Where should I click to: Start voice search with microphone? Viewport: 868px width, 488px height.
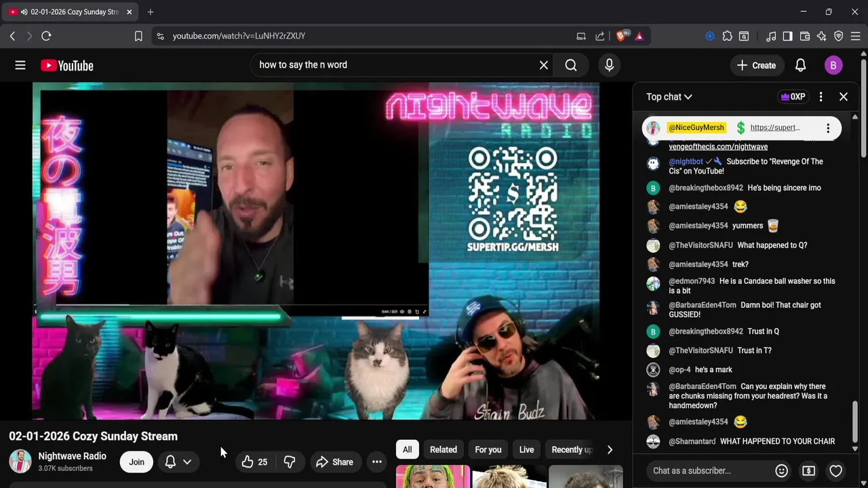(609, 65)
